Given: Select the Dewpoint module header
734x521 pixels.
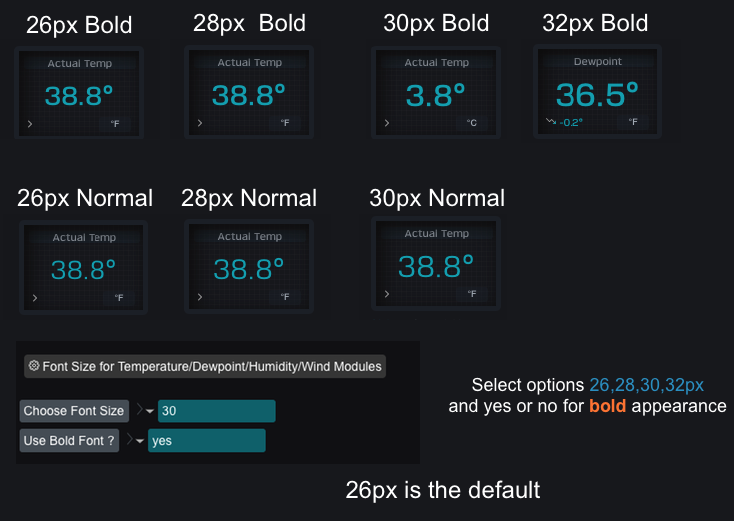Looking at the screenshot, I should [597, 61].
